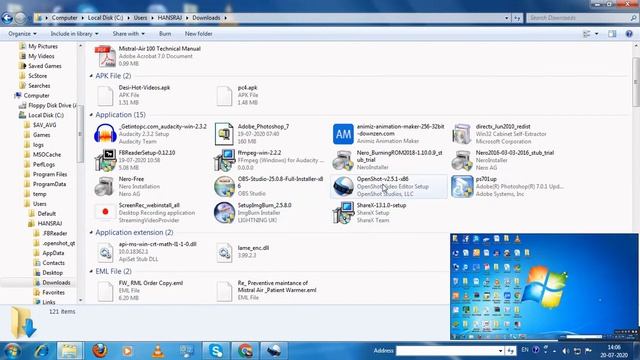Select the api-ms-win-crt-math dll icon
The image size is (640, 360).
(x=105, y=252)
